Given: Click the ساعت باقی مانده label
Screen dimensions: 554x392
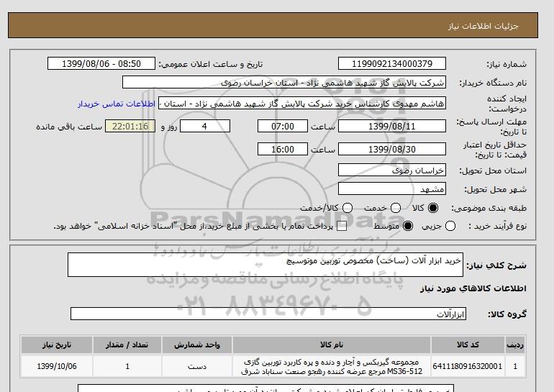Looking at the screenshot, I should pos(69,127).
